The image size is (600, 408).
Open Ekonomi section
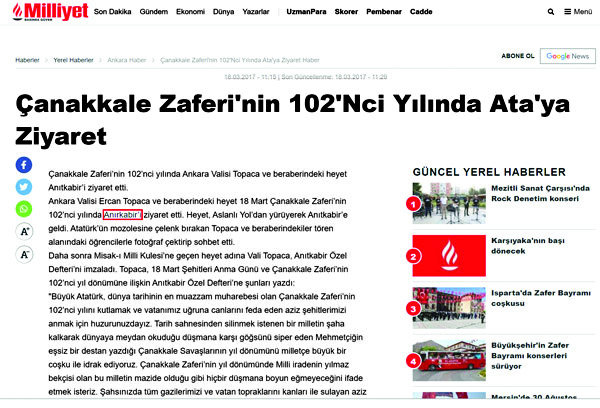(213, 11)
